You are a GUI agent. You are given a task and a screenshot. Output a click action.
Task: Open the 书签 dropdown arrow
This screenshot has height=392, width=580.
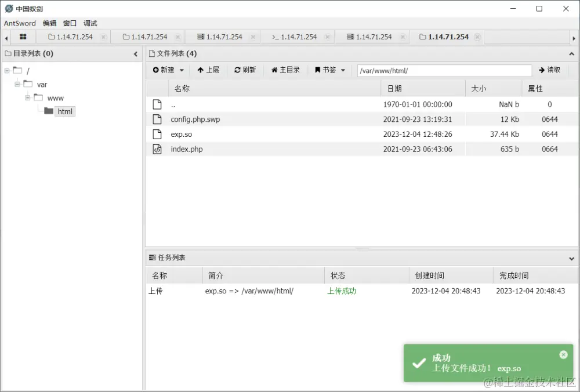coord(343,70)
